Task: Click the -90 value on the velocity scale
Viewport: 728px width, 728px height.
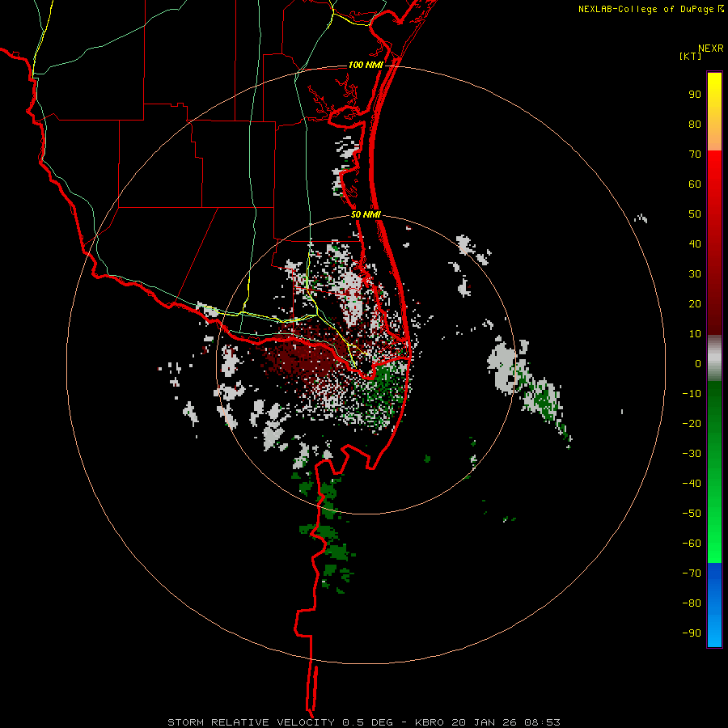Action: (692, 633)
